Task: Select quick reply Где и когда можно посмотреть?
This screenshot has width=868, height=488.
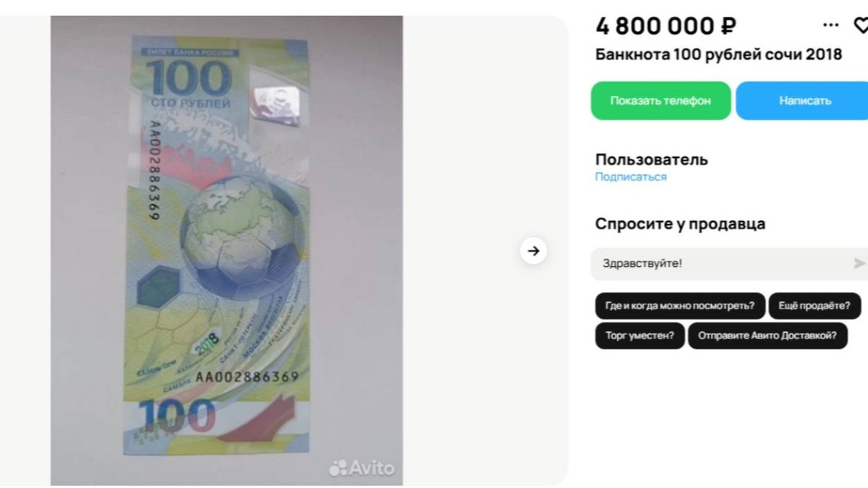Action: 679,306
